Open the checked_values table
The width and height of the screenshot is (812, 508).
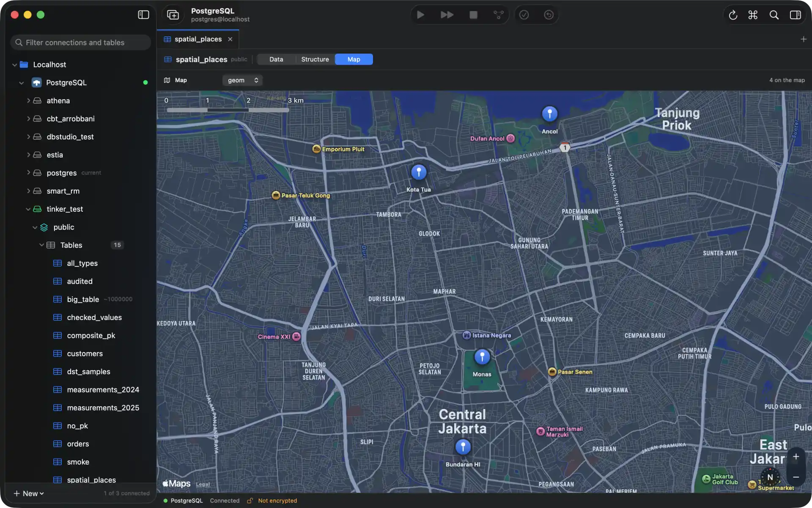(x=94, y=317)
